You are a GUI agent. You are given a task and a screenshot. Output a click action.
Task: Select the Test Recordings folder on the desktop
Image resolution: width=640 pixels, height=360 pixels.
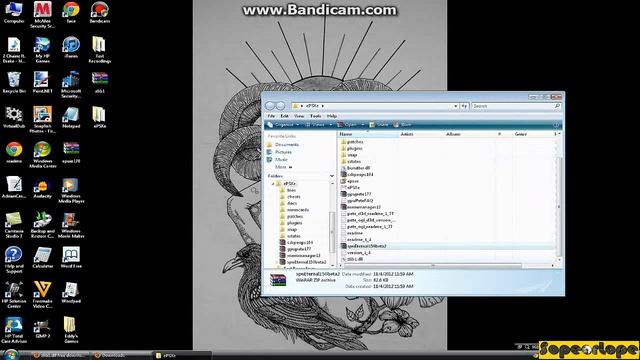(x=100, y=50)
